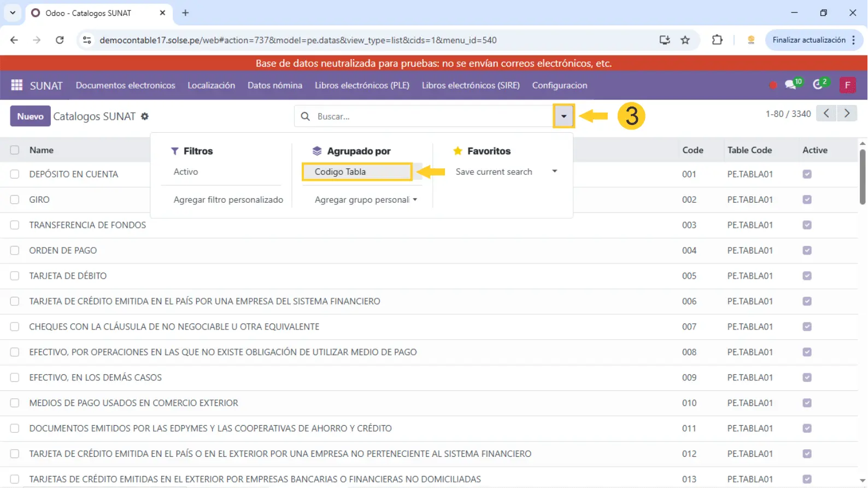Viewport: 868px width, 488px height.
Task: Open the Chrome three-dot menu
Action: pyautogui.click(x=854, y=40)
